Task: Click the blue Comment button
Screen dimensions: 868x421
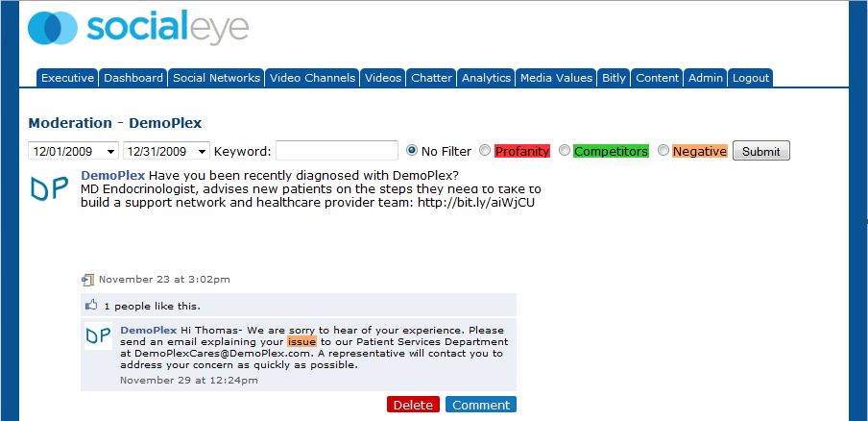Action: point(480,405)
